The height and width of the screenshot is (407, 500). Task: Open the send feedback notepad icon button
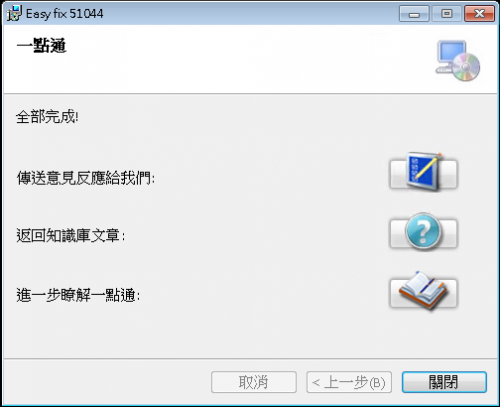[x=423, y=174]
